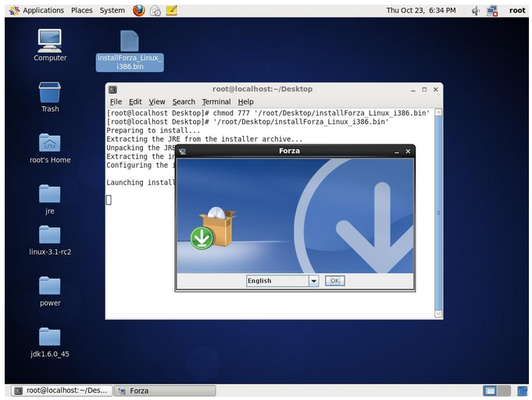
Task: Open the Places menu
Action: tap(82, 10)
